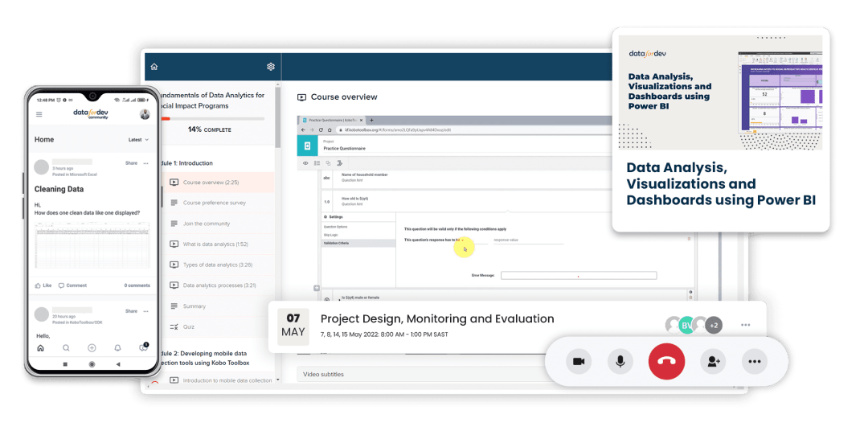Open the spreadsheet image in the Cleaning Data post
The height and width of the screenshot is (431, 868).
92,244
